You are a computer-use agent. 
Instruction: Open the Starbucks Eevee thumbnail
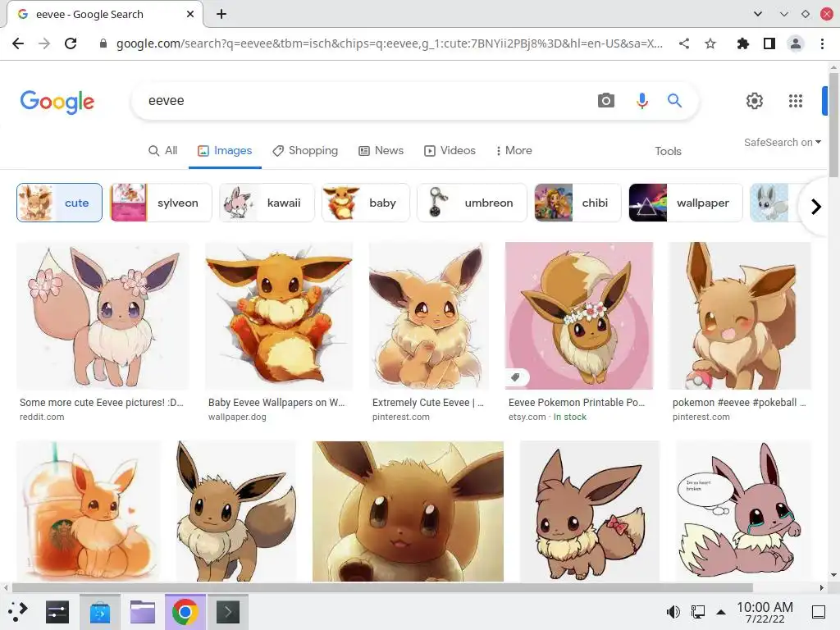point(89,511)
